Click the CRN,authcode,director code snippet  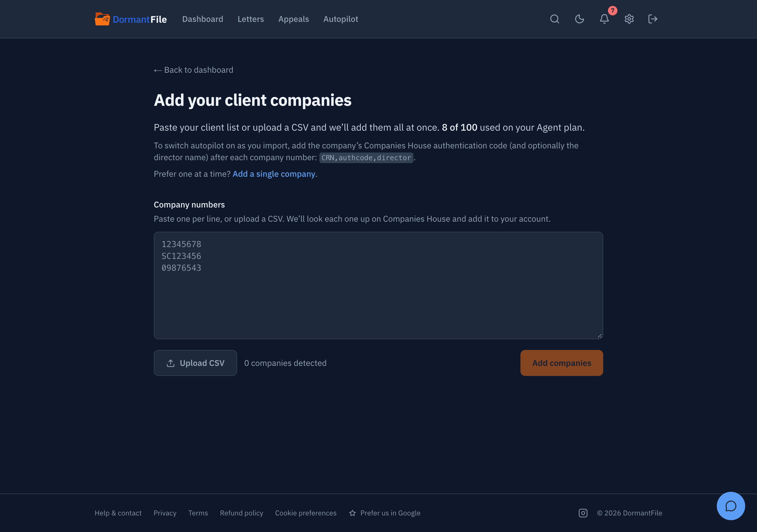click(x=366, y=158)
